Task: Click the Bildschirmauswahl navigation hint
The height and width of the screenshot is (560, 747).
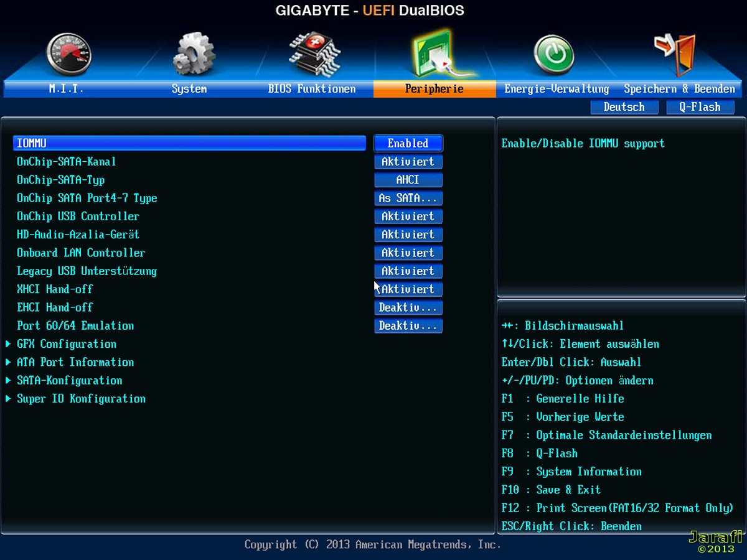Action: 563,326
